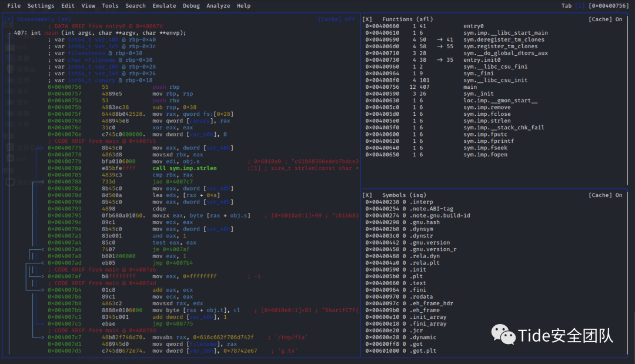Select the .dynsym symbol row
Screen dimensions: 635x364
click(x=399, y=229)
